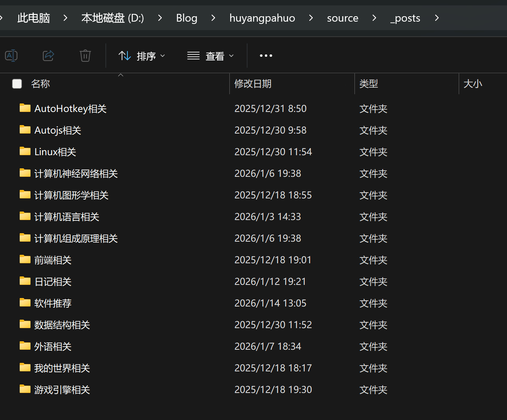
Task: Sort by the 类型 column header
Action: [368, 84]
